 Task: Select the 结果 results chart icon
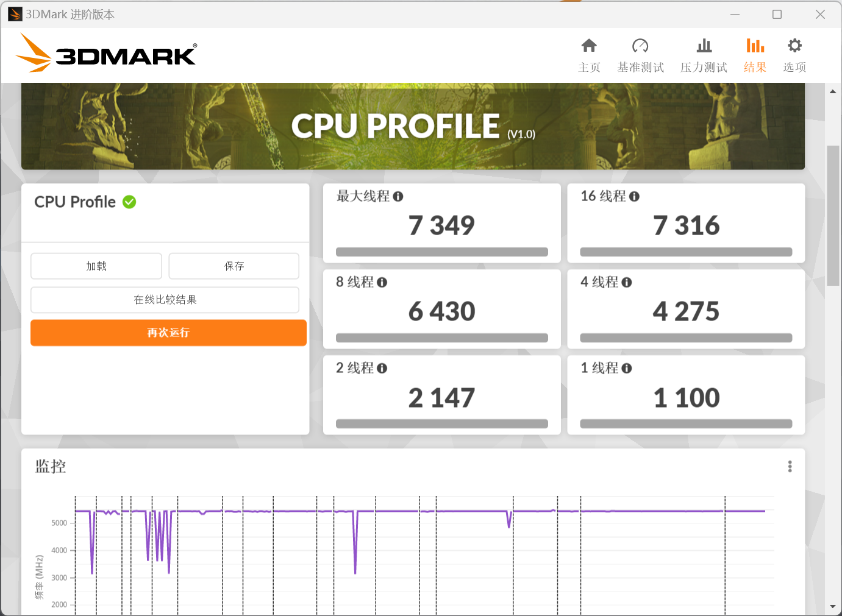tap(755, 46)
